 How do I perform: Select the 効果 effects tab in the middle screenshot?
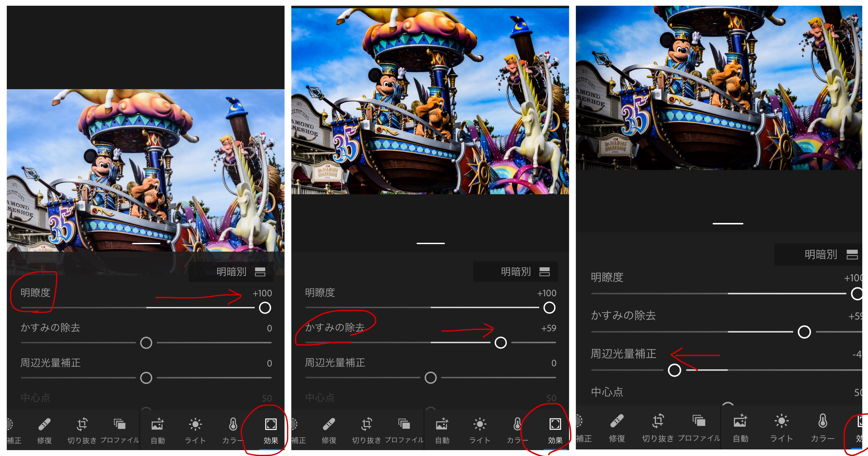tap(555, 430)
